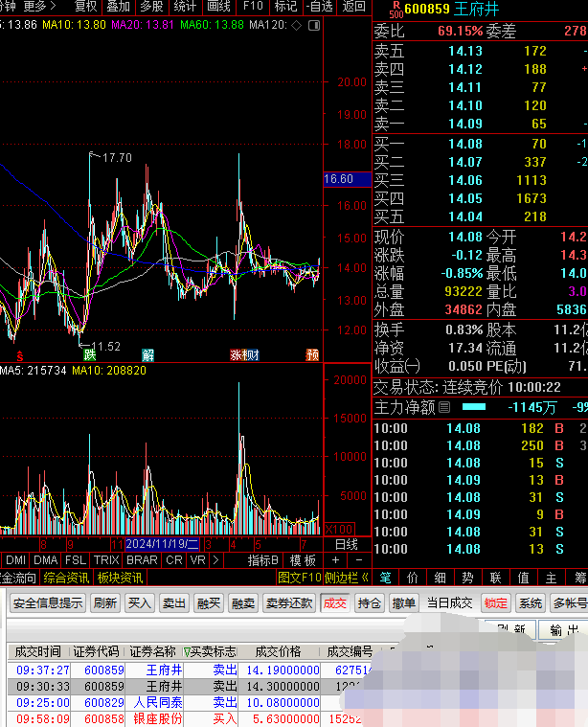Viewport: 588px width, 727px height.
Task: Switch to the 细 tab in quote panel
Action: 441,578
